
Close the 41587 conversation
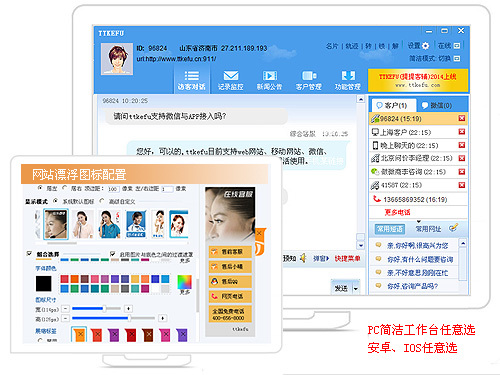tap(462, 185)
